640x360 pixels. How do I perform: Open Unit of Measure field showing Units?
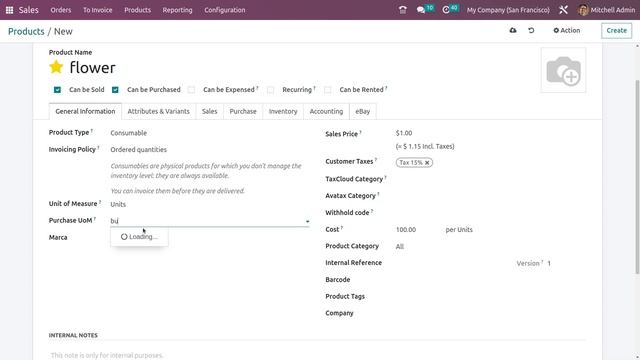pyautogui.click(x=210, y=204)
